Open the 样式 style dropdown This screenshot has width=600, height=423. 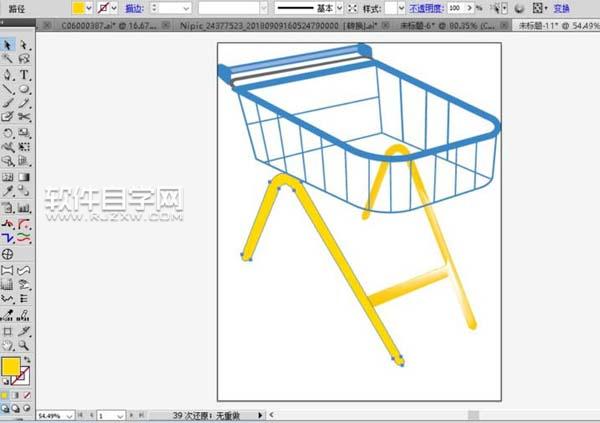point(401,8)
